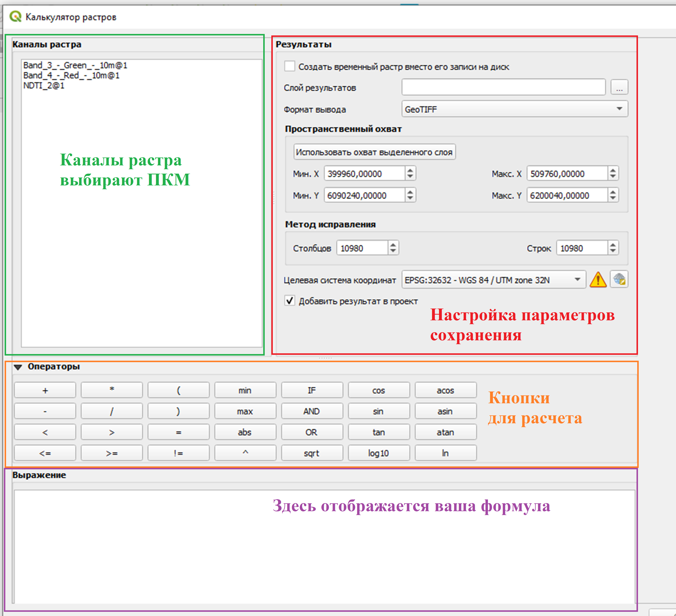Image resolution: width=676 pixels, height=616 pixels.
Task: Enable creating a temporary raster checkbox
Action: (x=289, y=66)
